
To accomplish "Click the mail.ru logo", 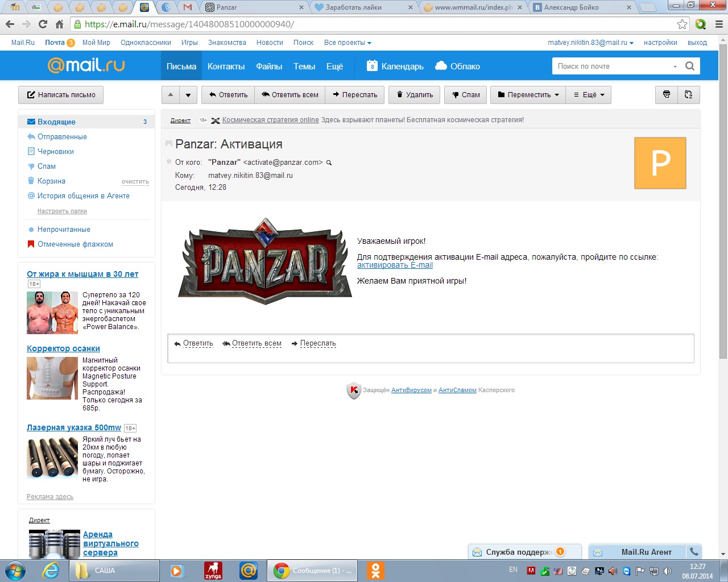I will point(86,65).
